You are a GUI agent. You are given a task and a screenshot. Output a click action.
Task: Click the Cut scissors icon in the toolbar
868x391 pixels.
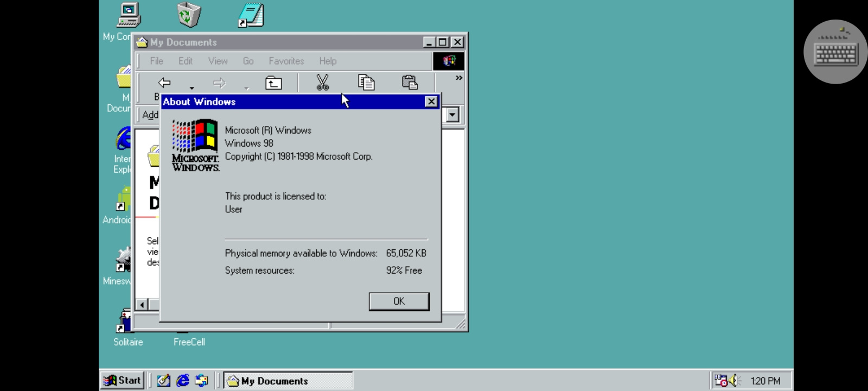click(x=323, y=83)
